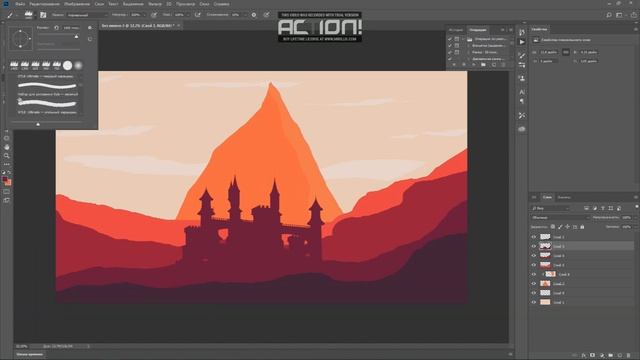Filter layers by type T icon
This screenshot has width=640, height=360.
[602, 208]
